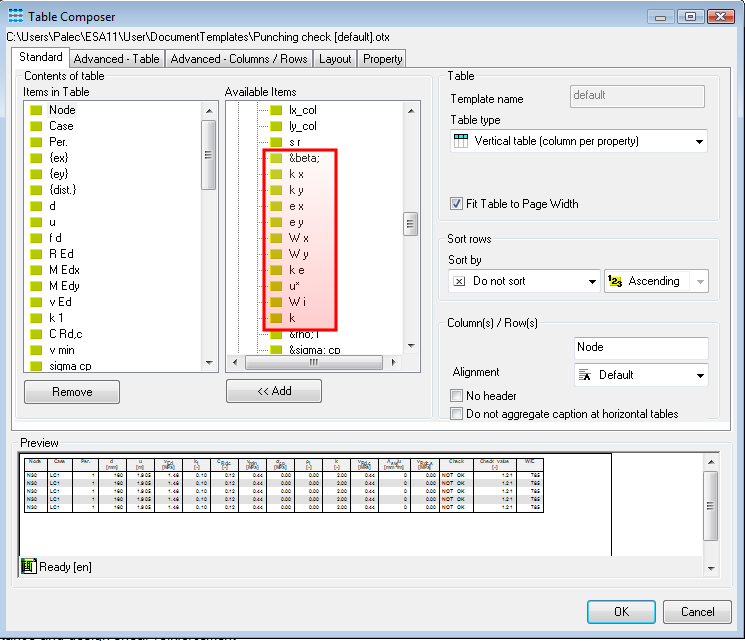The image size is (745, 641).
Task: Click the Available Items vertical scrollbar thumb
Action: click(410, 224)
